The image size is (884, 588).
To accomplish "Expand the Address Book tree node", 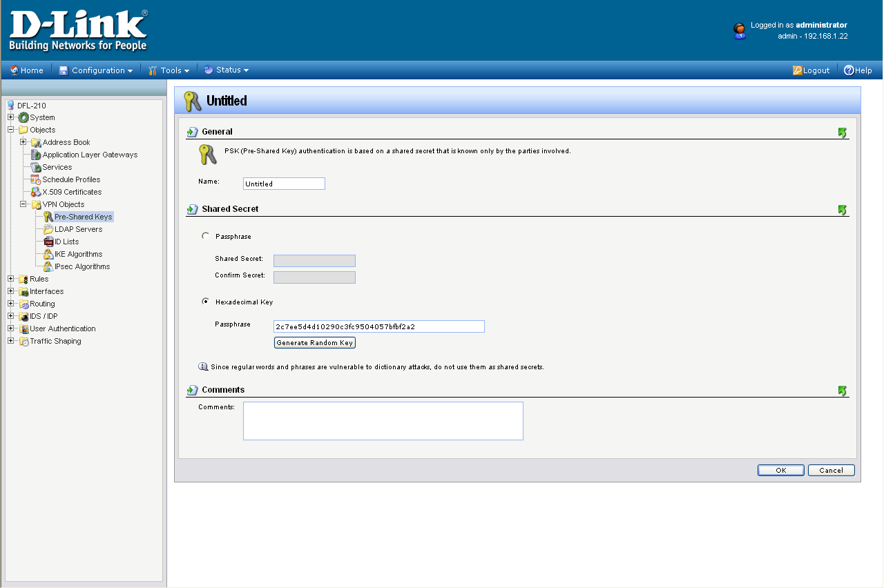I will point(23,142).
